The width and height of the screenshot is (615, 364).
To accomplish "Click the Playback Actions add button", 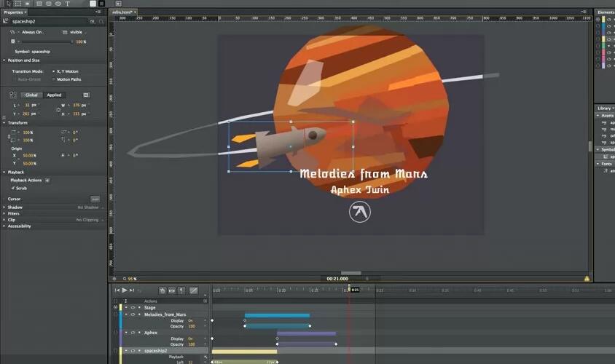I will coord(47,181).
